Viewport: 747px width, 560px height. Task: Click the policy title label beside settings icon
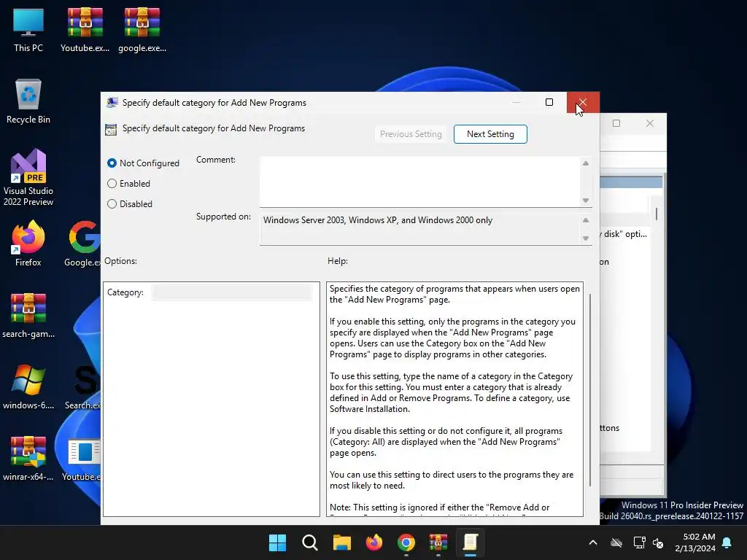pos(214,128)
